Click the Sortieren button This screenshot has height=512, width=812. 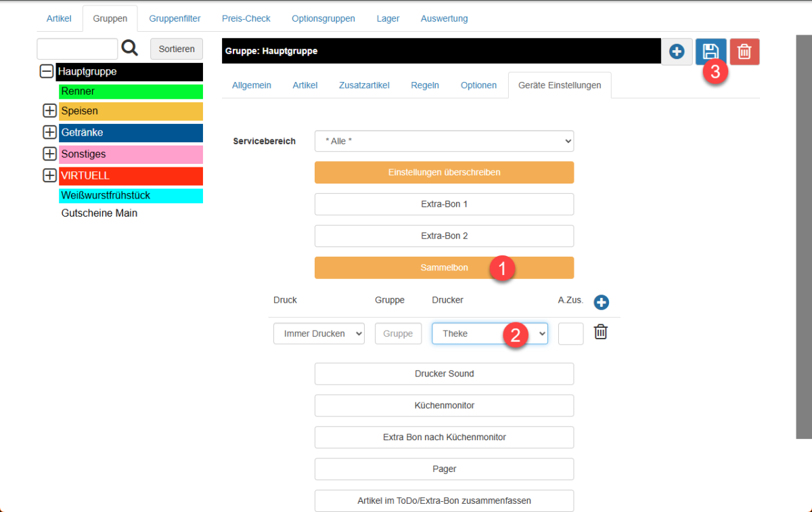(x=176, y=49)
